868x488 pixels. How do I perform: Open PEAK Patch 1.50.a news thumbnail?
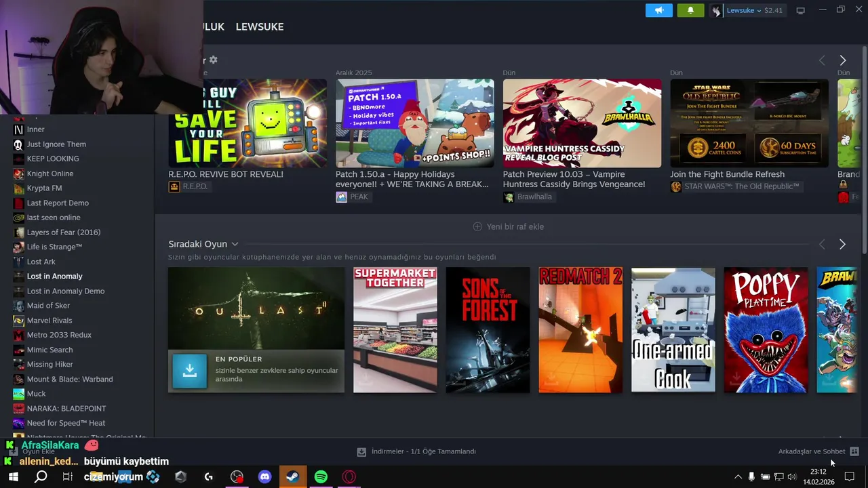click(x=414, y=123)
